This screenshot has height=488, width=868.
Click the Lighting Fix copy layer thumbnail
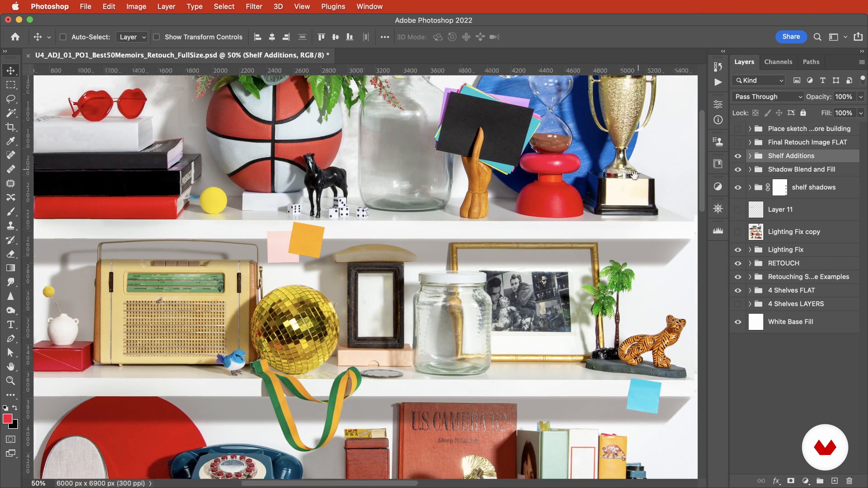[x=756, y=232]
